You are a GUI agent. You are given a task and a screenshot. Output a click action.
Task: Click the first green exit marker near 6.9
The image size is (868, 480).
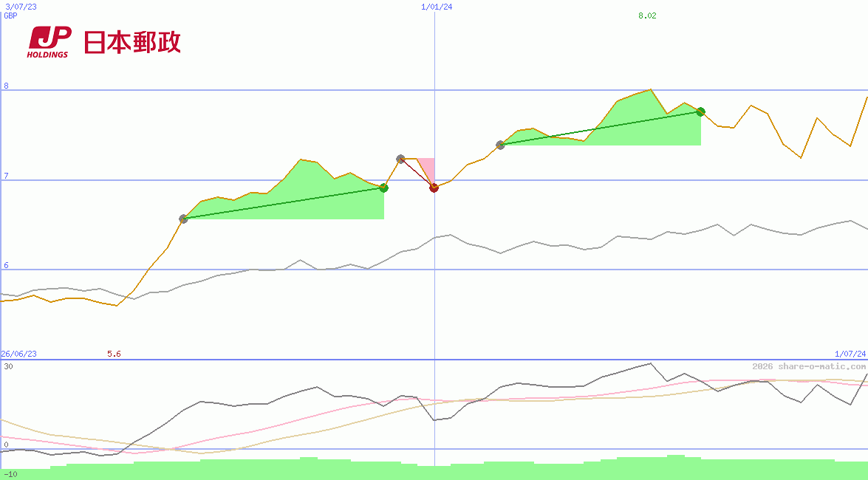pos(383,188)
